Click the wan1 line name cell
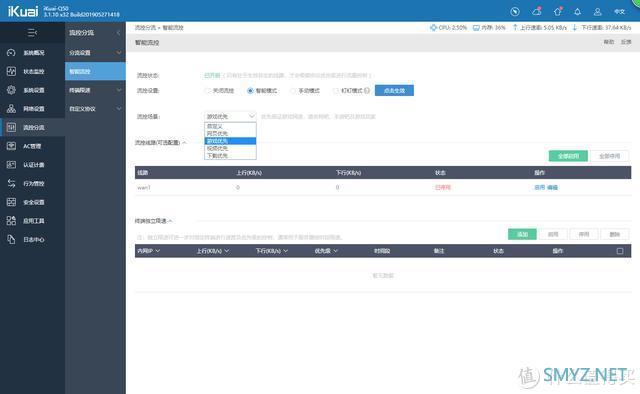This screenshot has height=394, width=640. point(144,187)
